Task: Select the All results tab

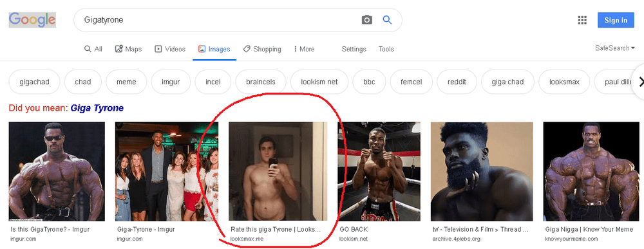Action: pyautogui.click(x=93, y=50)
